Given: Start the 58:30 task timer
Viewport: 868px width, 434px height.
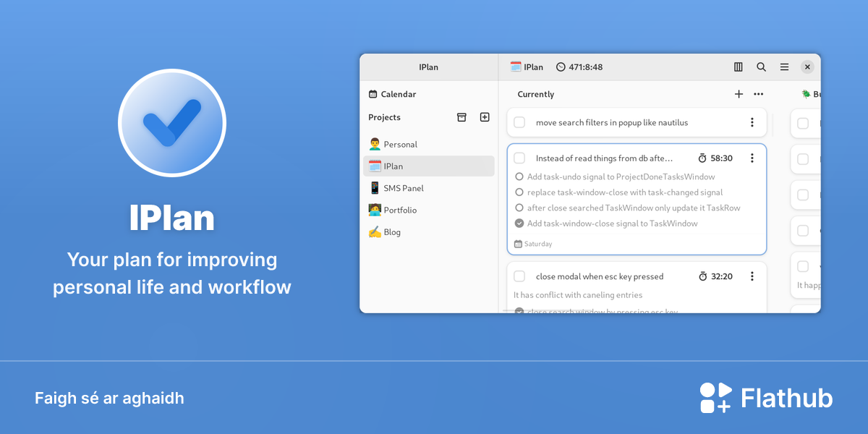Looking at the screenshot, I should [x=715, y=158].
